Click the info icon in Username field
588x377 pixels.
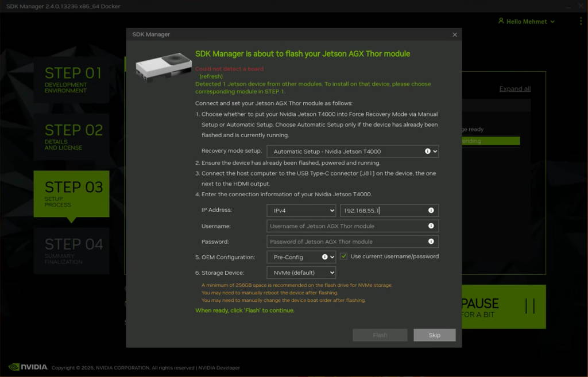[431, 226]
